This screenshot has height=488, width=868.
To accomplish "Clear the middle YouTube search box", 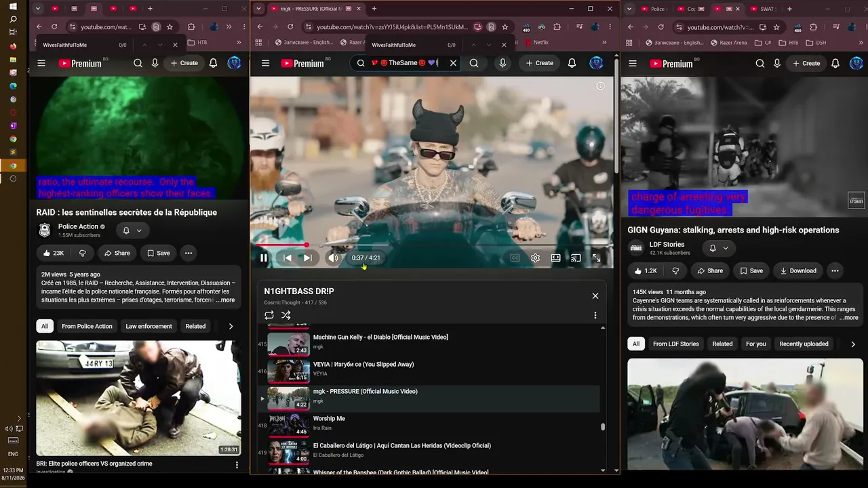I will click(x=453, y=63).
